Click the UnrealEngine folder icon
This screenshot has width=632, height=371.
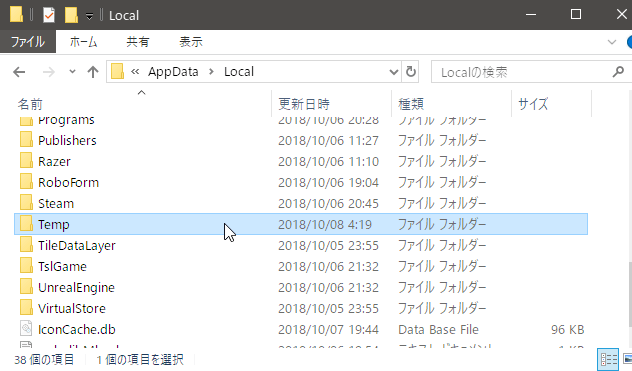click(x=26, y=287)
